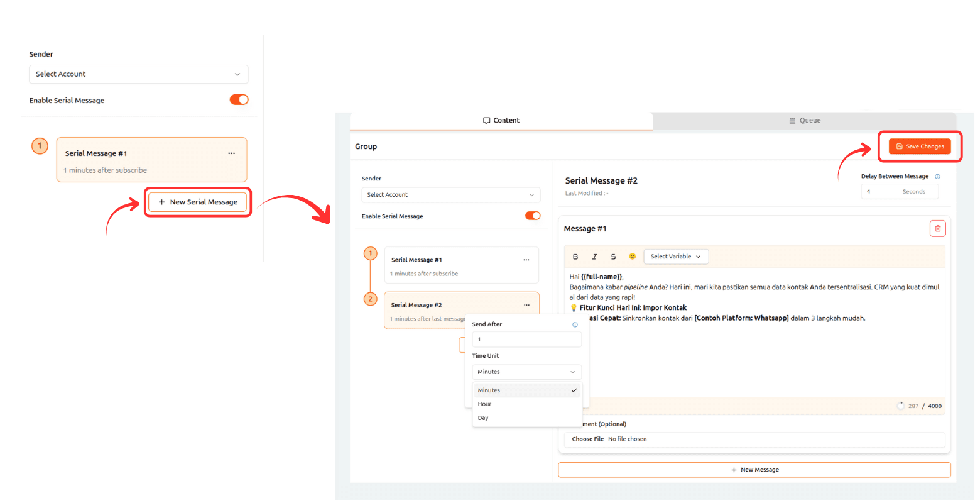Toggle Enable Serial Message in left panel
The width and height of the screenshot is (980, 503).
(x=239, y=100)
